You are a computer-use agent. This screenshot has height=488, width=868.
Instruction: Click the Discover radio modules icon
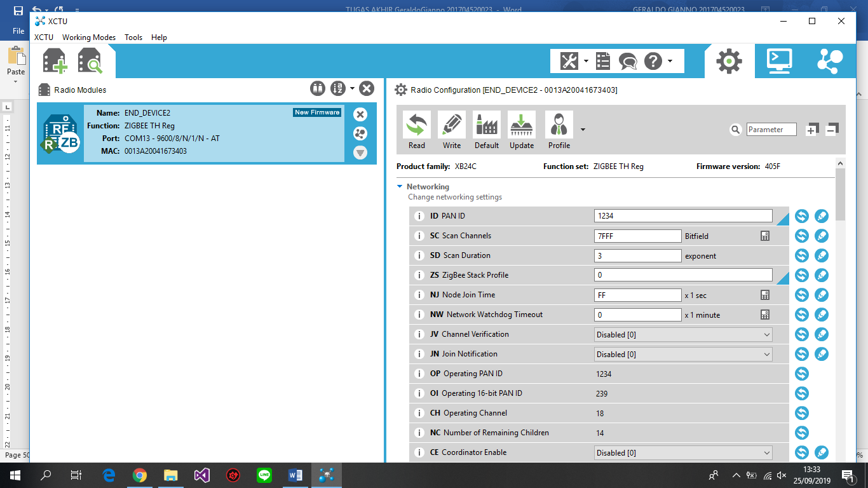point(90,61)
